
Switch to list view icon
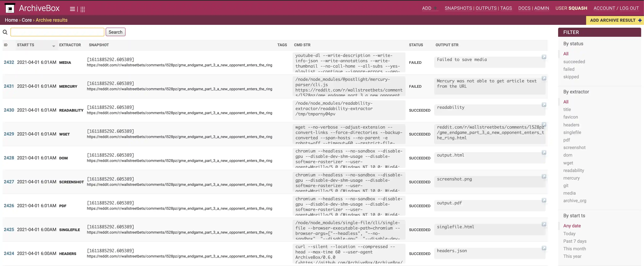point(72,9)
